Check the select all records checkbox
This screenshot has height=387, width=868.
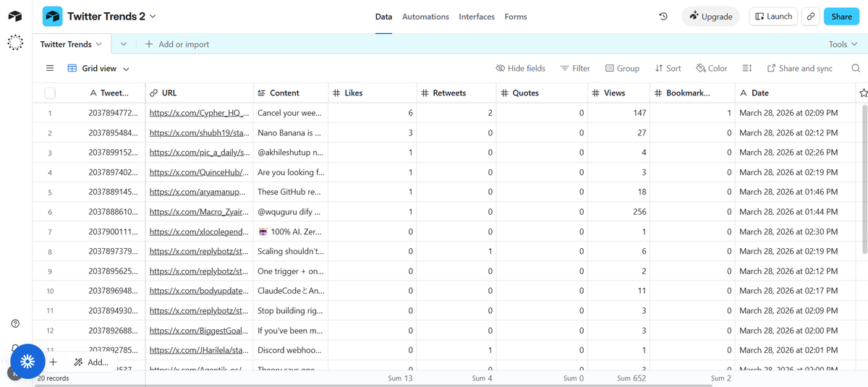(x=50, y=93)
